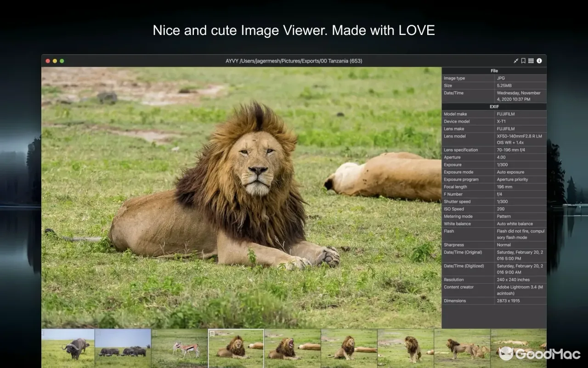Open the thumbnail grid view icon
Screen dimensions: 588x368
[x=531, y=61]
